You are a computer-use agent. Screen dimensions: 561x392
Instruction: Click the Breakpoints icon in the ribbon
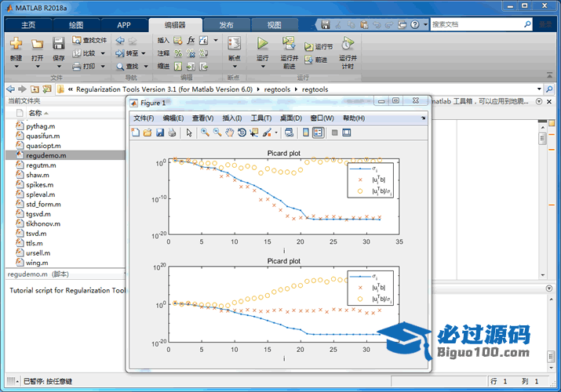pyautogui.click(x=235, y=43)
